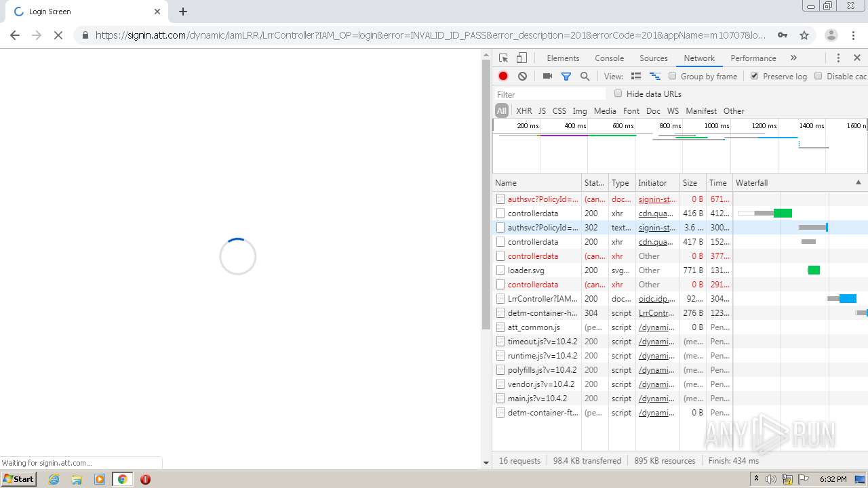Click the address bar URL
The height and width of the screenshot is (488, 868).
[x=431, y=35]
